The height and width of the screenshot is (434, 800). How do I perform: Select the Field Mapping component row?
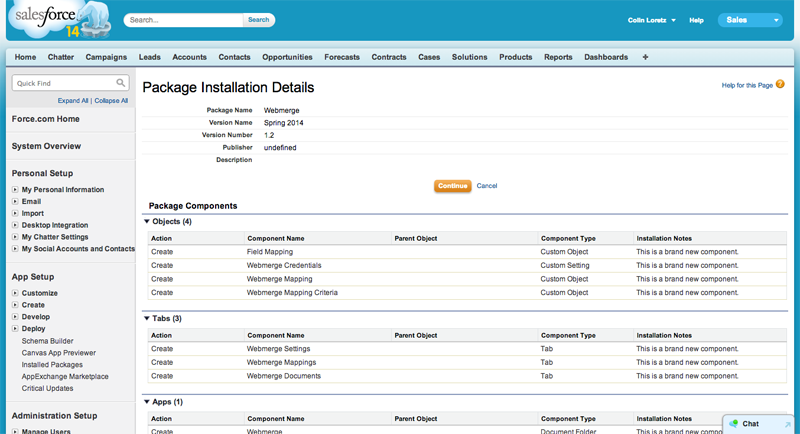pyautogui.click(x=467, y=252)
